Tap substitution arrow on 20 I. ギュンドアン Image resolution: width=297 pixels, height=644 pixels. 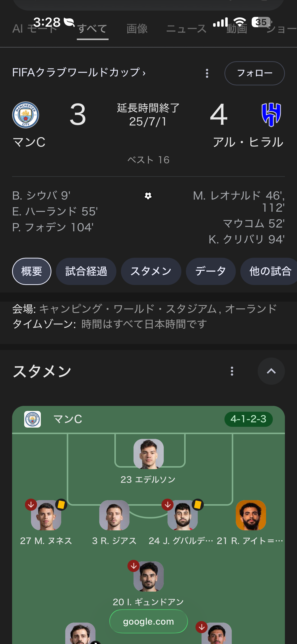point(134,566)
